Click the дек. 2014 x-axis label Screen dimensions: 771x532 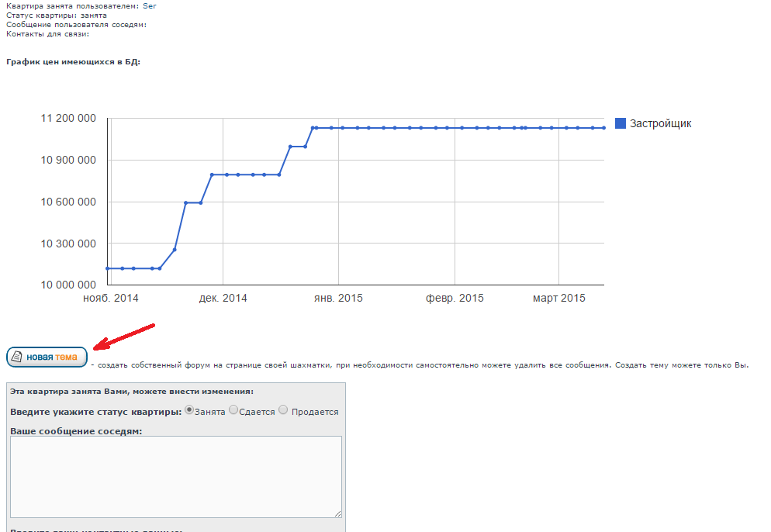(x=223, y=299)
